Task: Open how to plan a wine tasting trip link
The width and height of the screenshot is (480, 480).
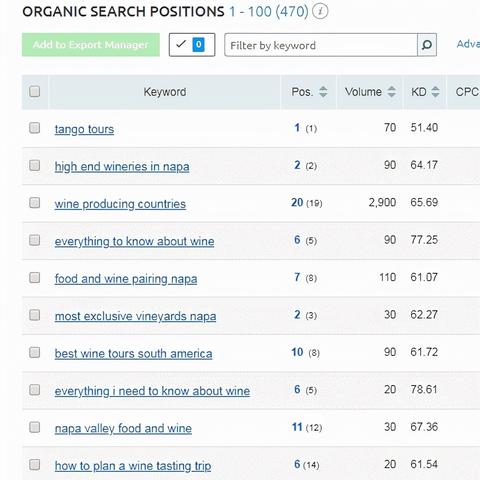Action: click(133, 466)
